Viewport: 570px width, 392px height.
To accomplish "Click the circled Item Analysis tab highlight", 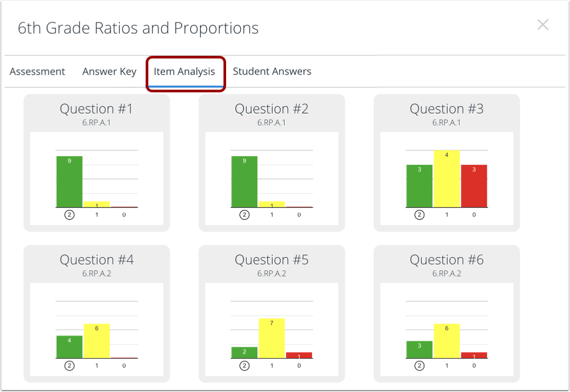I will pyautogui.click(x=186, y=72).
